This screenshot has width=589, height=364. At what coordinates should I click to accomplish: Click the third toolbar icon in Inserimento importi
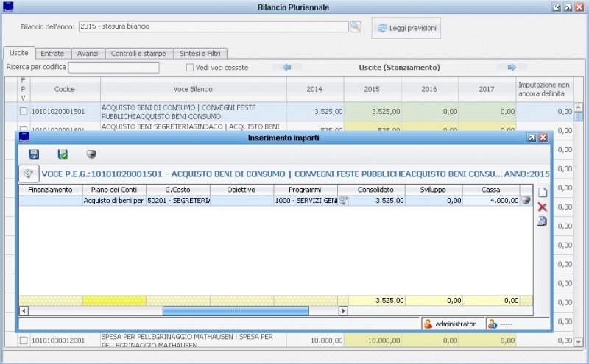[92, 154]
